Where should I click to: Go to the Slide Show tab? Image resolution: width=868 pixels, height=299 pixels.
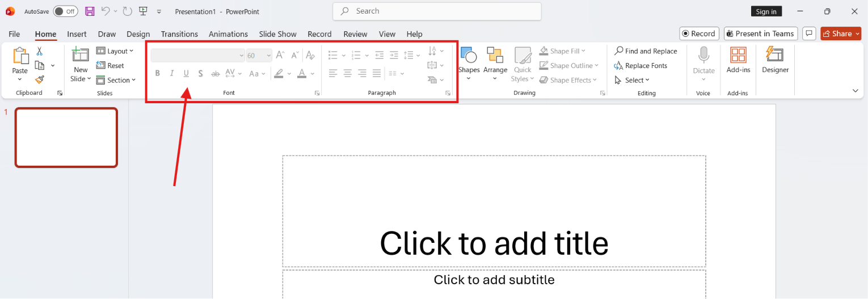pyautogui.click(x=278, y=34)
